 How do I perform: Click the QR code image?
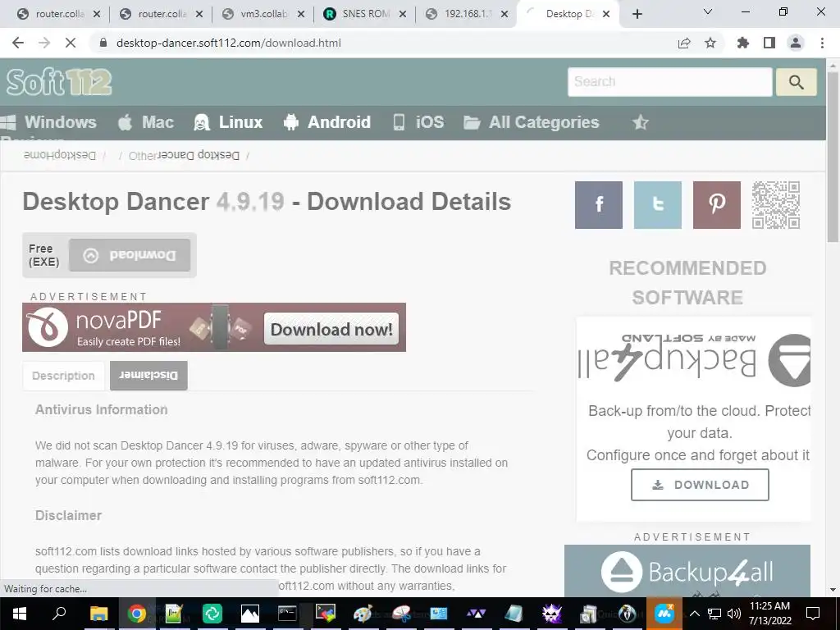click(x=776, y=204)
